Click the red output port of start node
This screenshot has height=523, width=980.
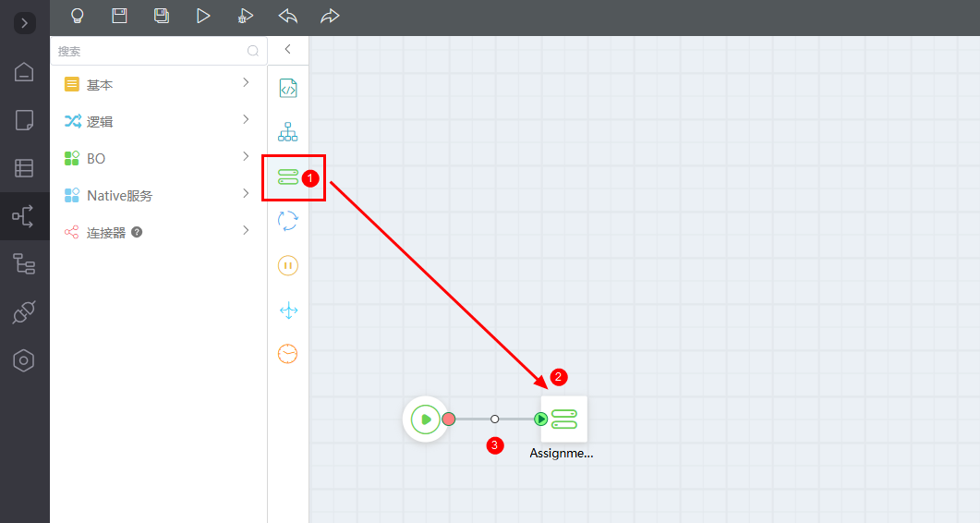click(449, 420)
